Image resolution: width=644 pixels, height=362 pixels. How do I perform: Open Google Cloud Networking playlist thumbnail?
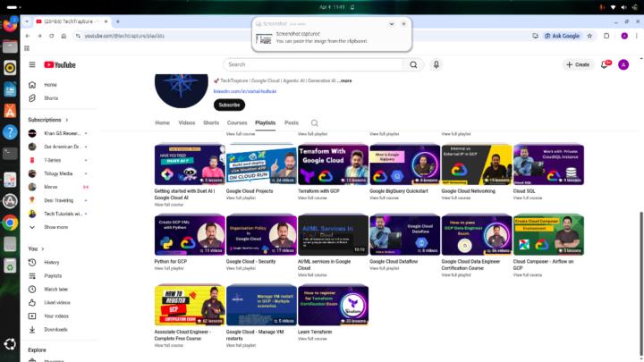[x=477, y=164]
